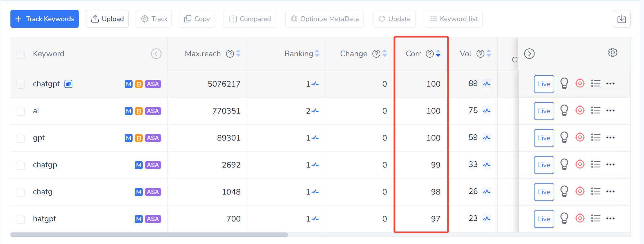Click Max.reach help question icon
Screen dimensions: 644x244
click(x=230, y=54)
